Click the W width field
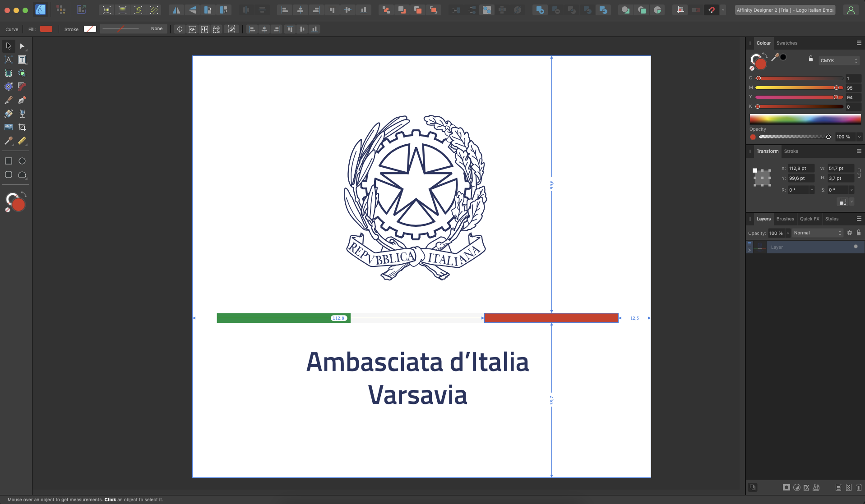This screenshot has height=504, width=865. click(x=841, y=168)
